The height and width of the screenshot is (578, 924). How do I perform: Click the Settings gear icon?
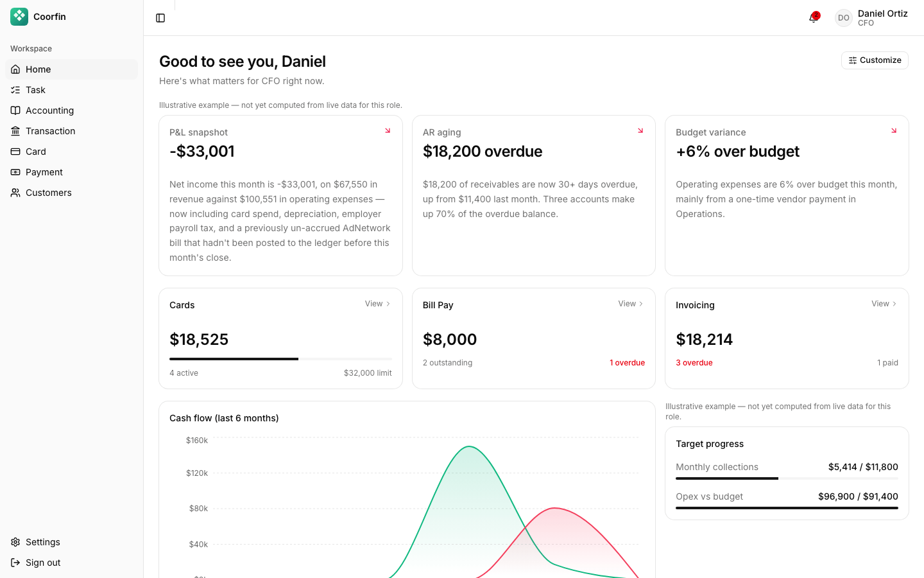15,542
